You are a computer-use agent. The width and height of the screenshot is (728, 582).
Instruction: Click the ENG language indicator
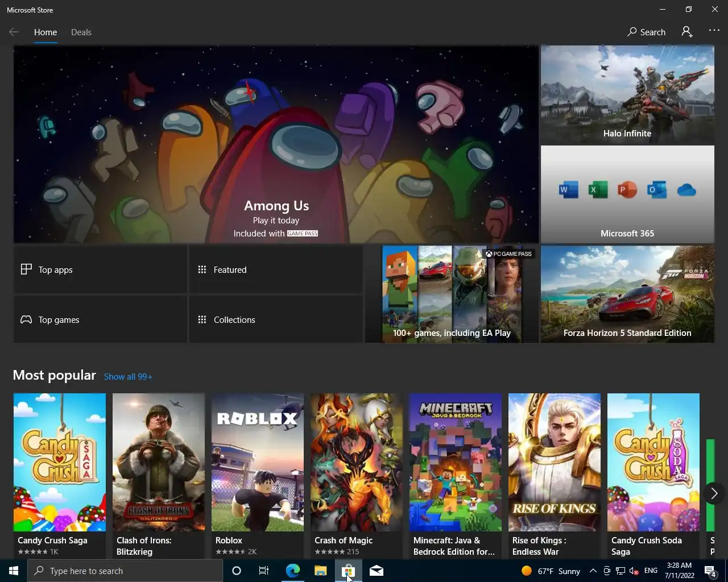pos(651,571)
